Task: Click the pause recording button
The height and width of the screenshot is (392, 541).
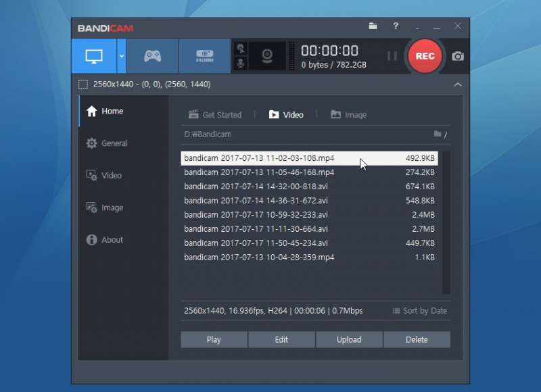Action: [392, 56]
